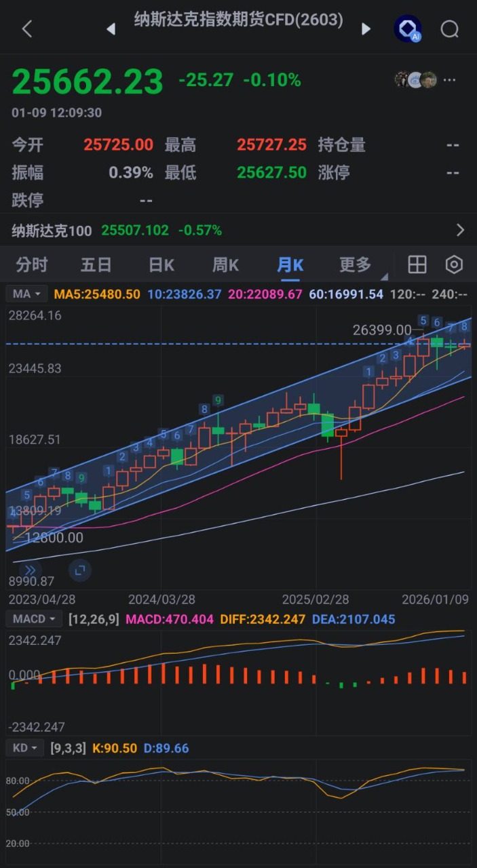Select the 分时 tab

[32, 264]
